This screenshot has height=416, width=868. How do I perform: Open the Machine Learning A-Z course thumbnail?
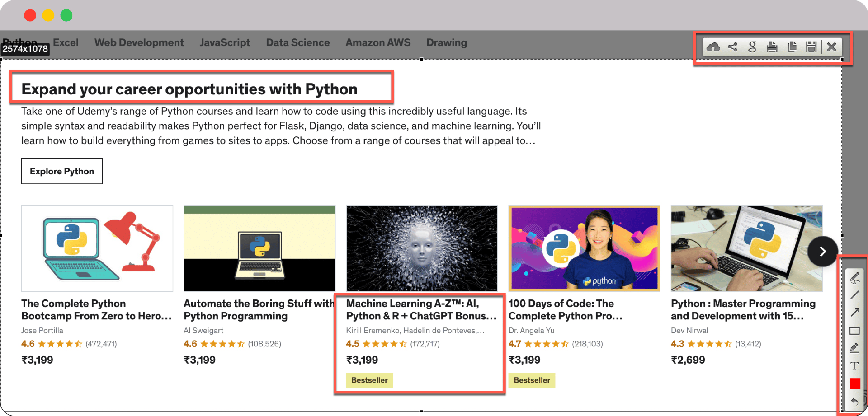pos(422,248)
